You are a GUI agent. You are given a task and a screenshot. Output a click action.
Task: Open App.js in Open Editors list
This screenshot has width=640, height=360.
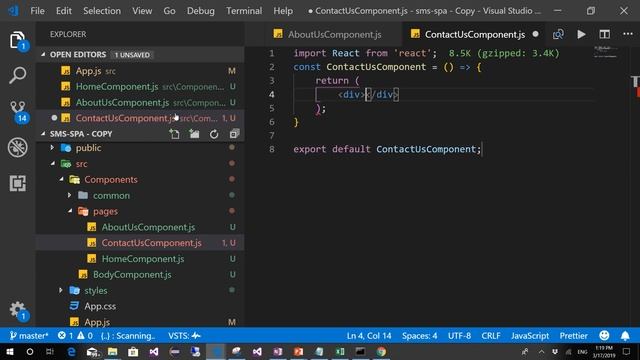[140, 71]
